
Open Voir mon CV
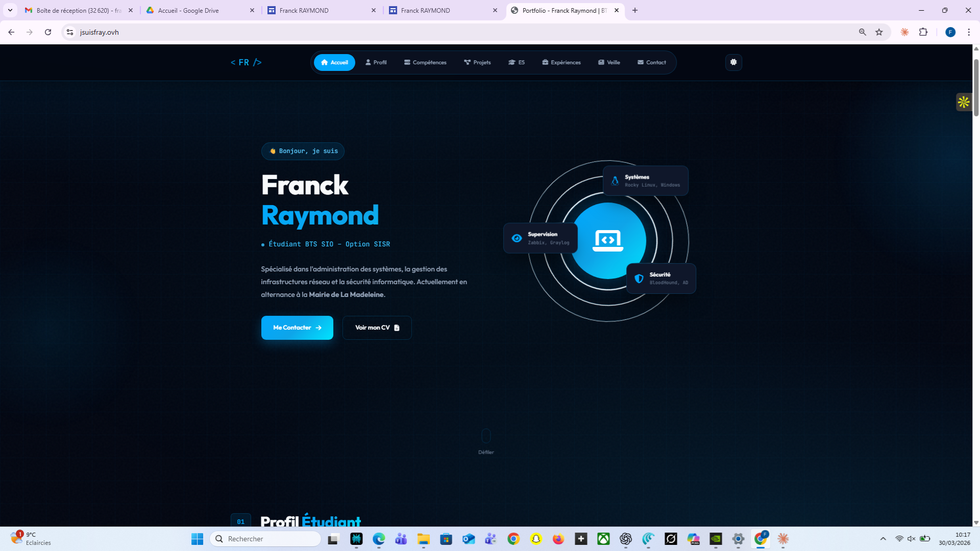coord(377,328)
